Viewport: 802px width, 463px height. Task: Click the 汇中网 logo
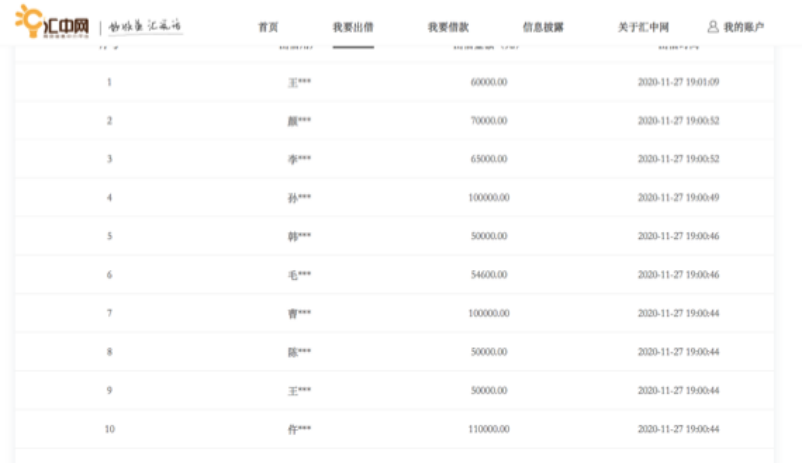[52, 22]
